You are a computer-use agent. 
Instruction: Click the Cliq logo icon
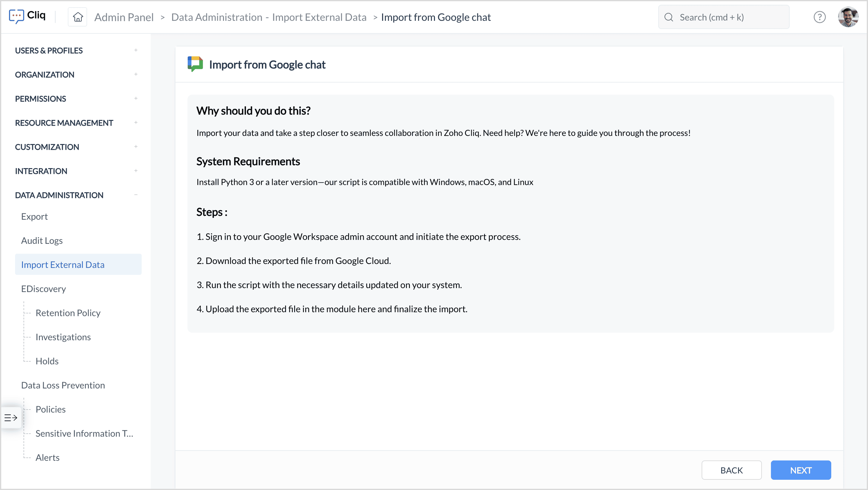click(16, 17)
